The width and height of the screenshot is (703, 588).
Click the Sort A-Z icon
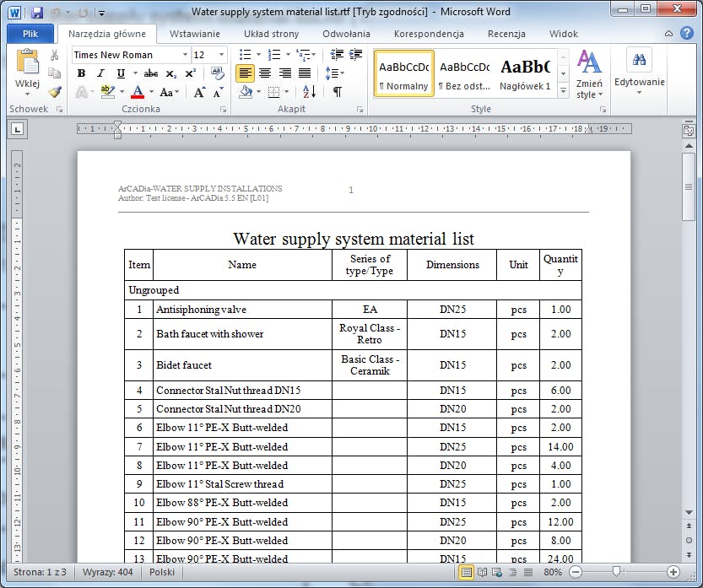pyautogui.click(x=309, y=92)
